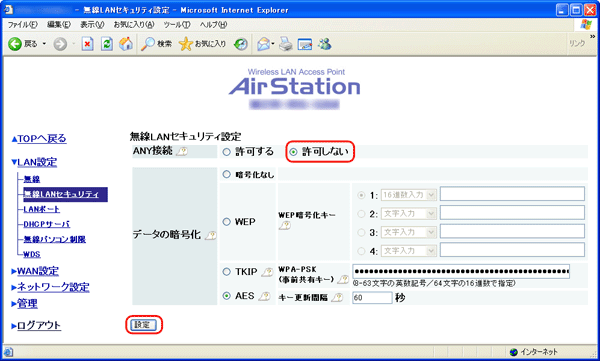
Task: Click the key update interval input field
Action: (x=372, y=298)
